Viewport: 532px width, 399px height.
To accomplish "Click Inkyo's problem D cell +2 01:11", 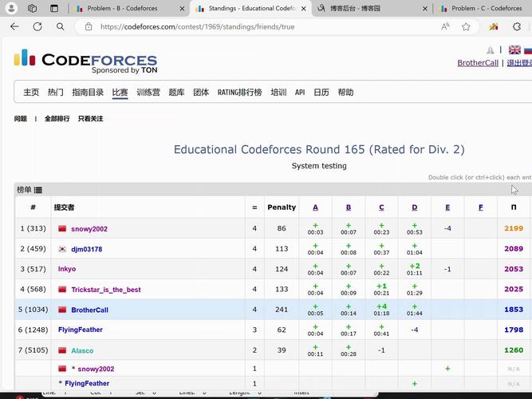I will (415, 269).
